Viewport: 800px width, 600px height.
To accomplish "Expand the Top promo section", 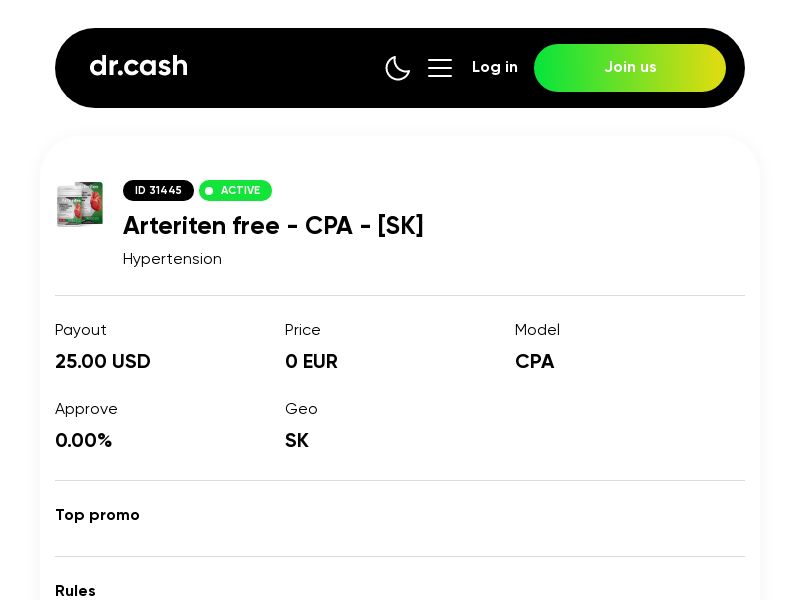I will click(97, 515).
